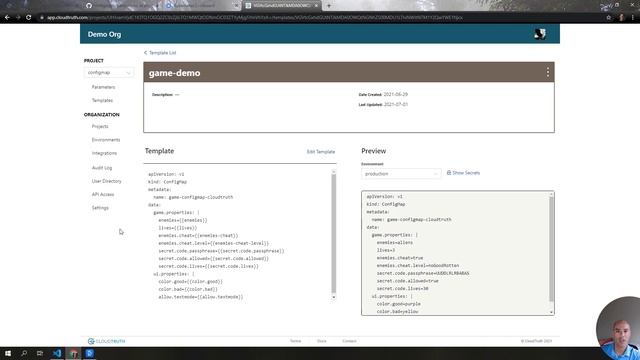
Task: Open the configmap project dropdown
Action: point(109,72)
